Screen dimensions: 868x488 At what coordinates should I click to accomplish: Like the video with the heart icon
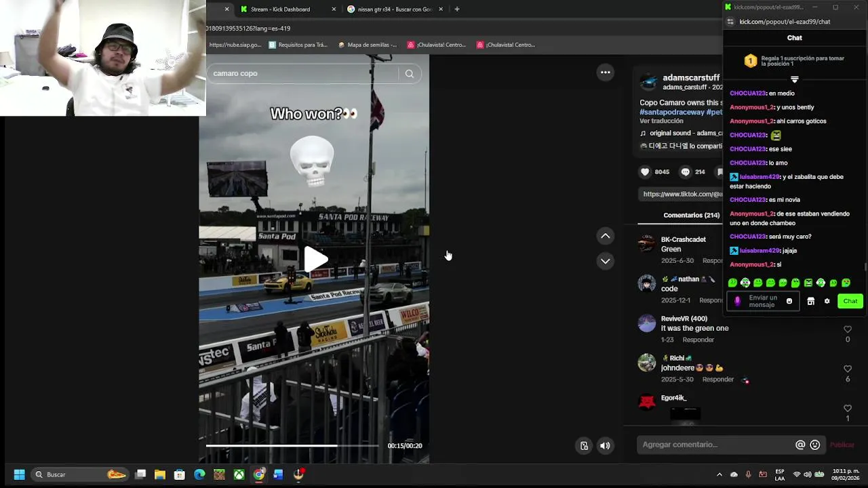click(645, 172)
